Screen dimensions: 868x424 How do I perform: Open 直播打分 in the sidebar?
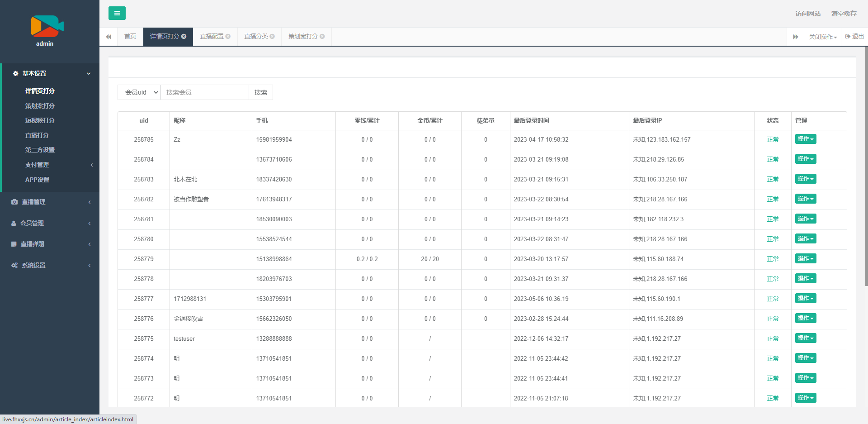click(x=37, y=135)
